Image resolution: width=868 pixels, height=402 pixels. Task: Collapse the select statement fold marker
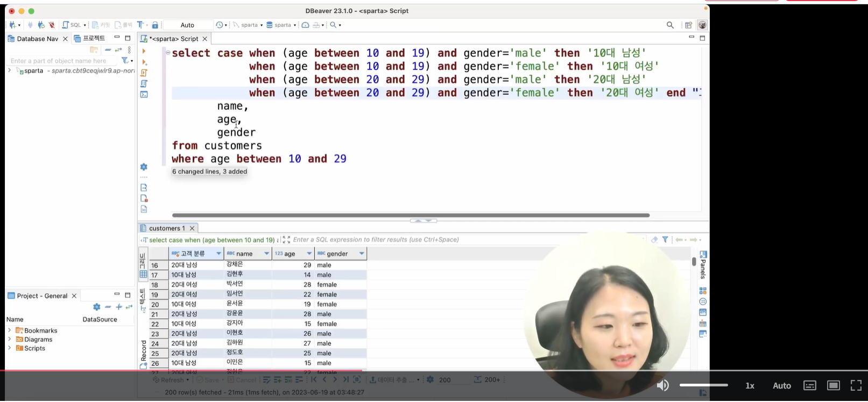[x=168, y=53]
